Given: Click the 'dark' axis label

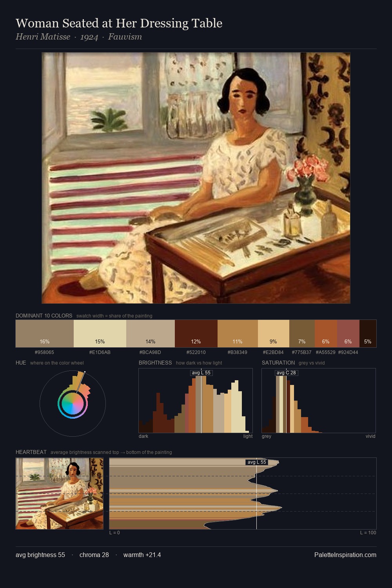Looking at the screenshot, I should (x=143, y=436).
